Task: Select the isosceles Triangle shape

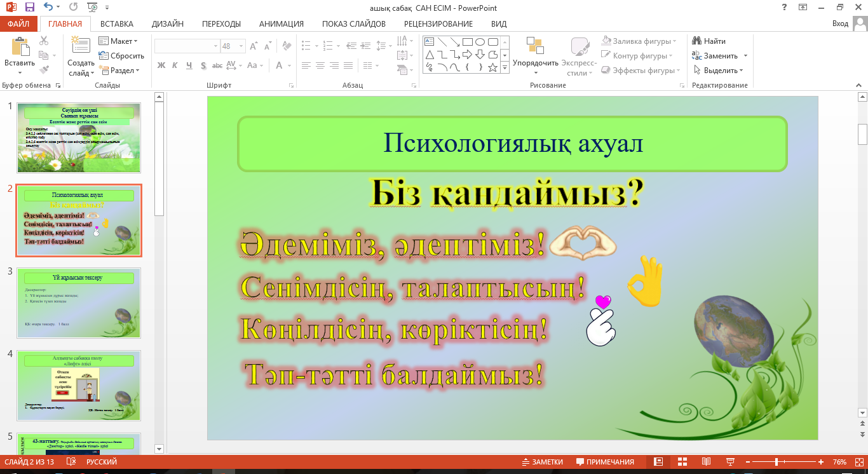Action: (x=430, y=55)
